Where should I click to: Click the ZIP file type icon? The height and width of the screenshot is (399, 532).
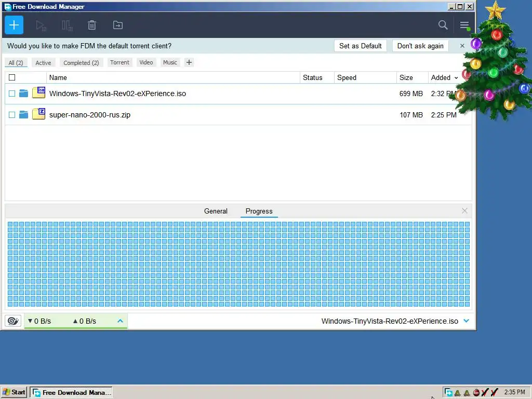point(38,114)
